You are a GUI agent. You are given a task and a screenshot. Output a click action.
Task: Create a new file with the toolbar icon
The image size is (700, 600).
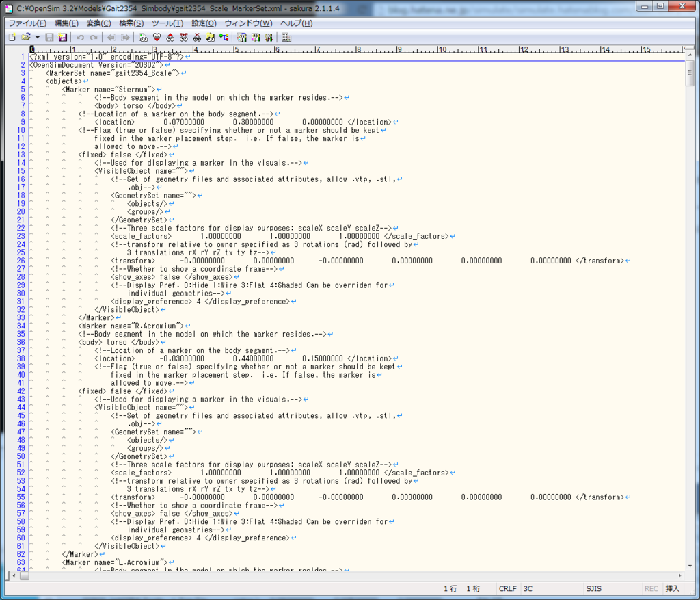click(x=11, y=38)
